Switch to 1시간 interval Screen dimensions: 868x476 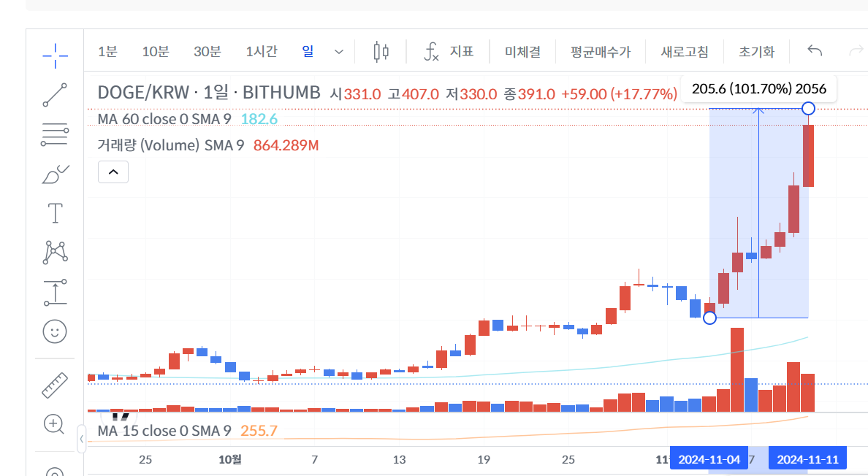pyautogui.click(x=262, y=51)
